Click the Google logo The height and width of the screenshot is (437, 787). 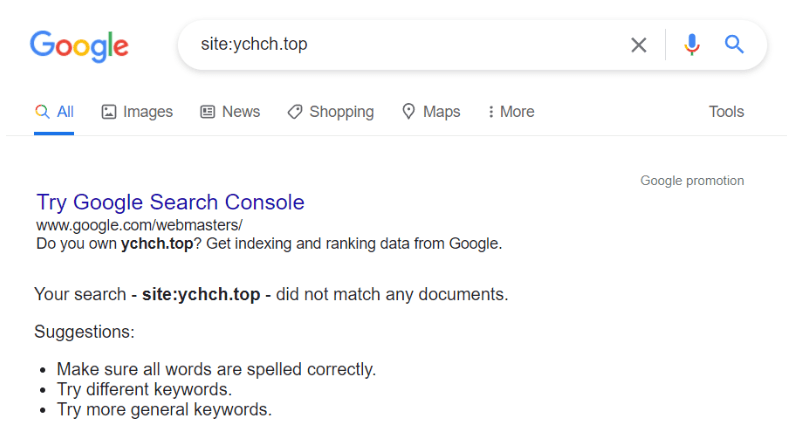79,46
